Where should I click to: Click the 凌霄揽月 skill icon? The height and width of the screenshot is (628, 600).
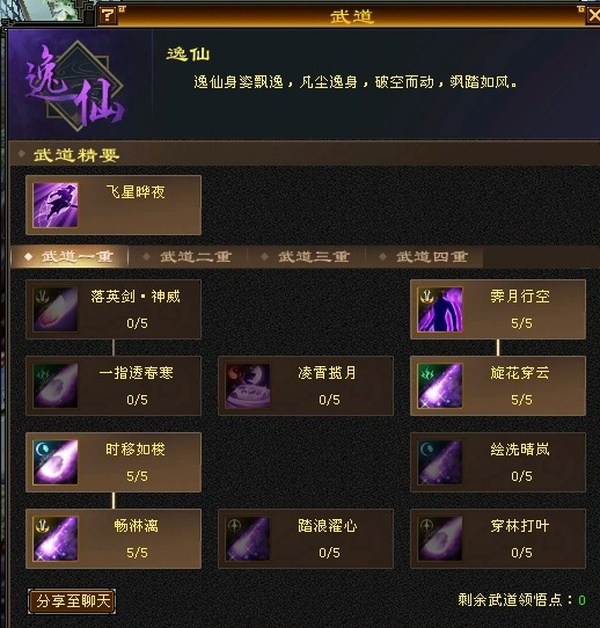248,386
